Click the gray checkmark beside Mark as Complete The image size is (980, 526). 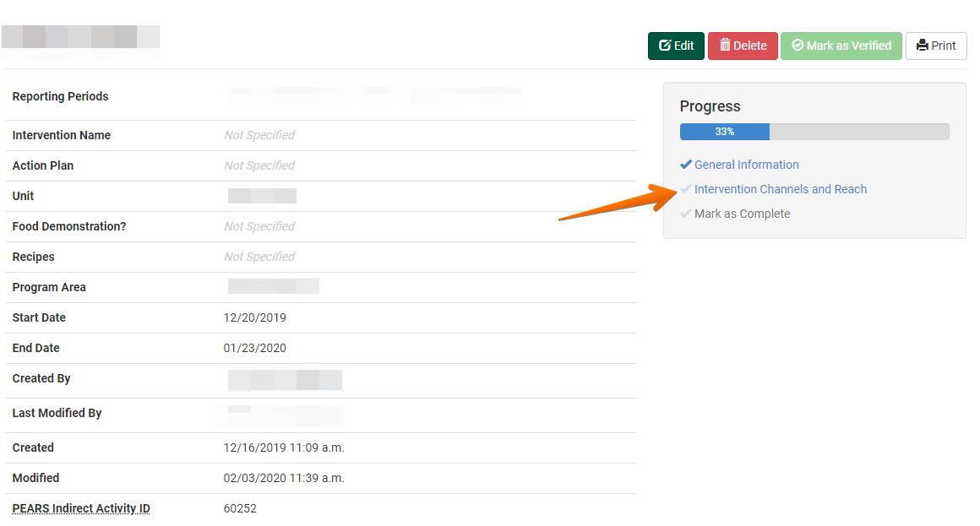pos(685,213)
